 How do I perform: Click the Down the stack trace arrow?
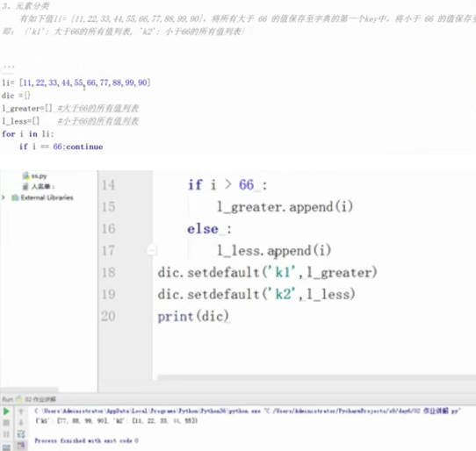coord(21,423)
